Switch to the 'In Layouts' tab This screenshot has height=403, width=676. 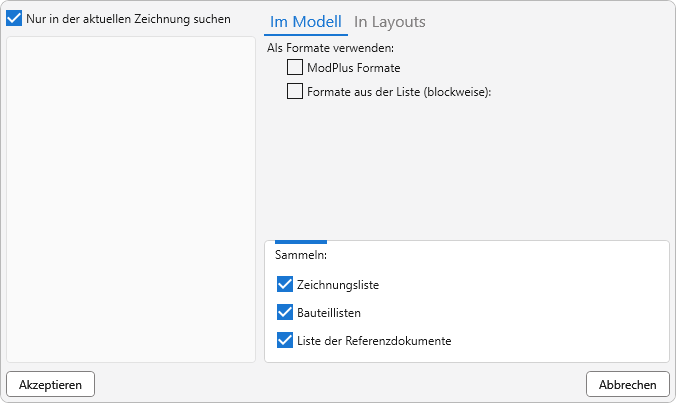point(390,22)
